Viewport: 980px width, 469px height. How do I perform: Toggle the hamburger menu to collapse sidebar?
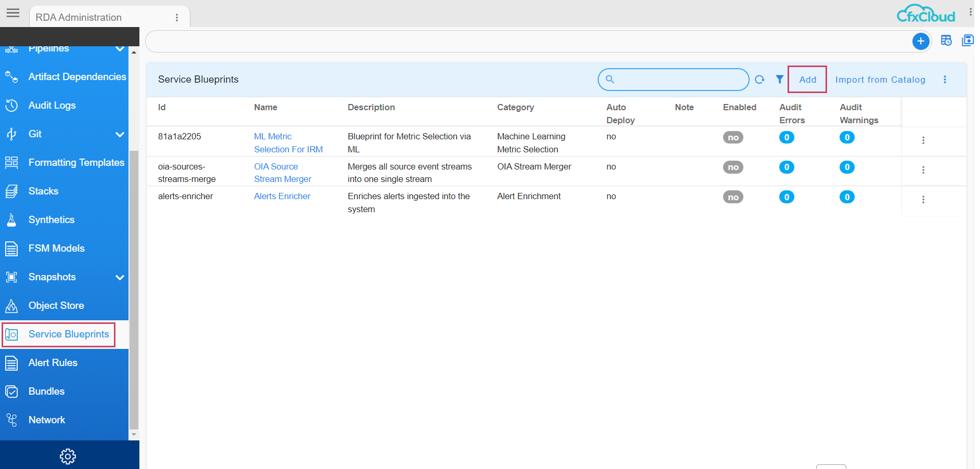click(13, 13)
